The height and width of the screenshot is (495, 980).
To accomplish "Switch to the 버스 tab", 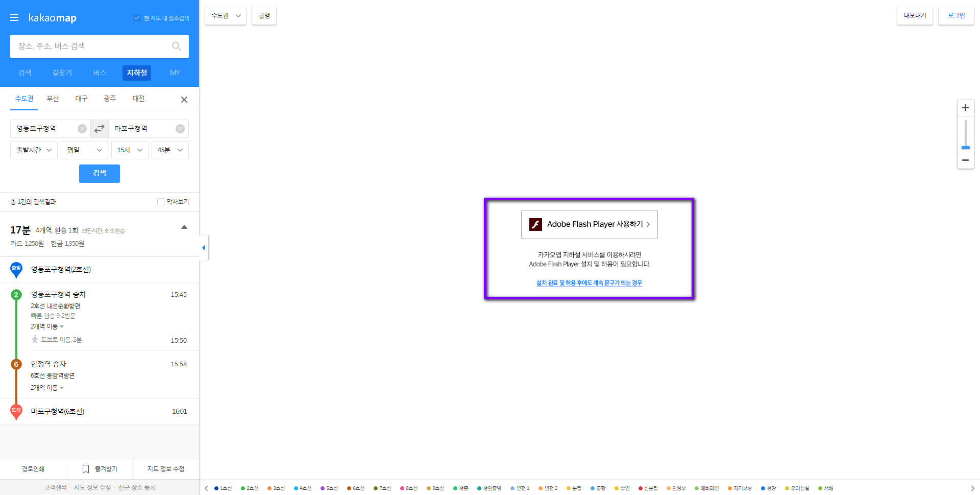I will click(100, 73).
